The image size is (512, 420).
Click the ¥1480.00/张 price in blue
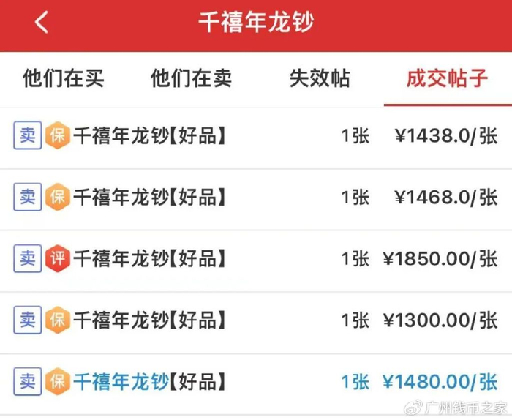440,381
